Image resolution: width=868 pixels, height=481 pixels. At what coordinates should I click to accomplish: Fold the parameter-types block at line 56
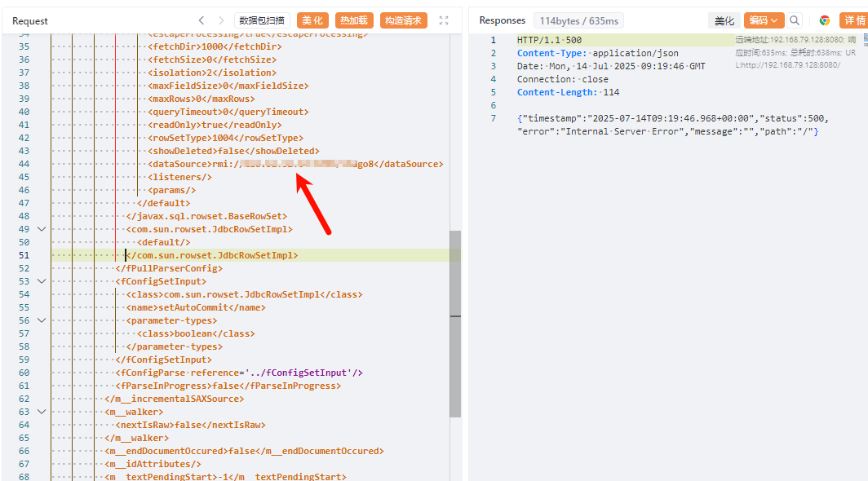coord(42,320)
